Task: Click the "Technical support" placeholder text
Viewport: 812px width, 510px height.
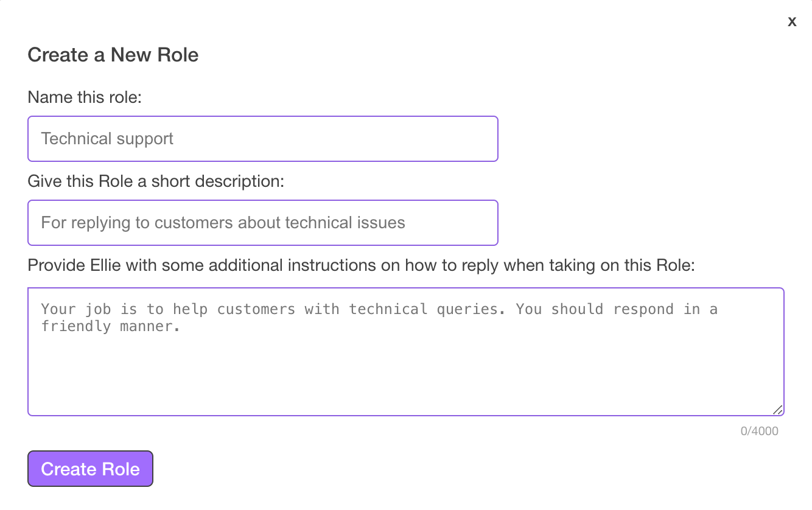Action: pos(107,139)
